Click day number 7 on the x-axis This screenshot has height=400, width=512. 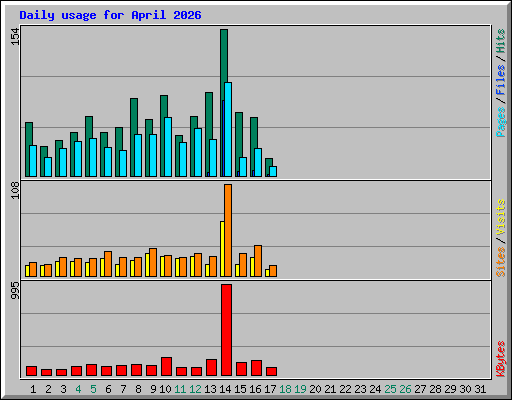point(123,389)
